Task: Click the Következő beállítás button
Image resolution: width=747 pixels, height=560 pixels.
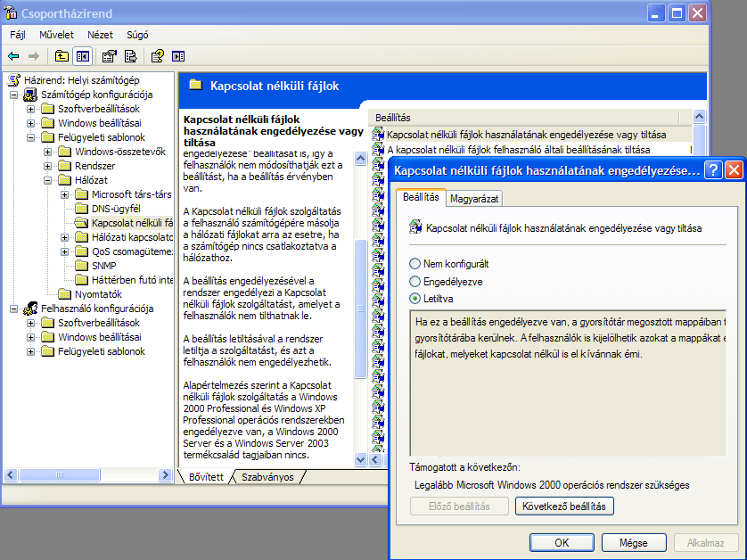Action: 564,506
